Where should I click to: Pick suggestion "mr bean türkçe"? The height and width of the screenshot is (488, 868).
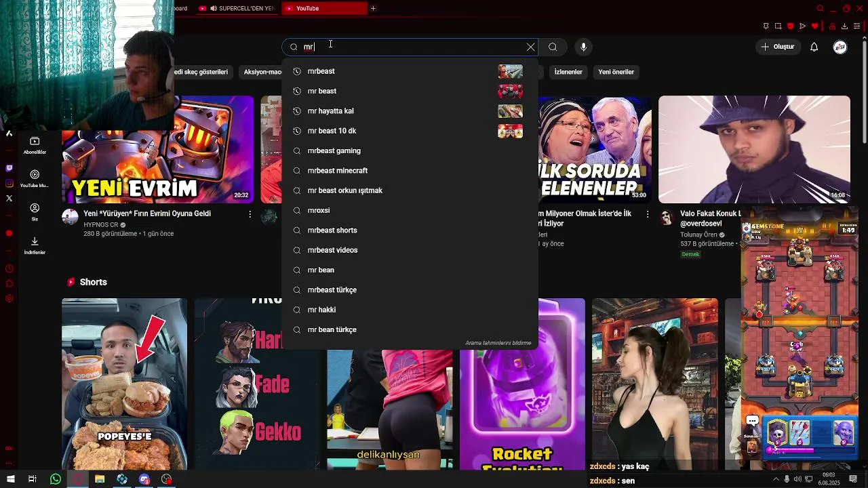point(410,329)
